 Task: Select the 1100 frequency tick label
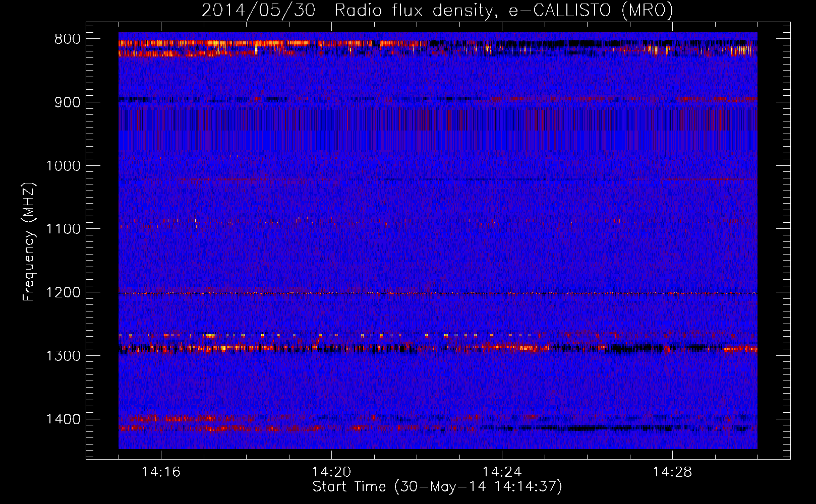(63, 229)
